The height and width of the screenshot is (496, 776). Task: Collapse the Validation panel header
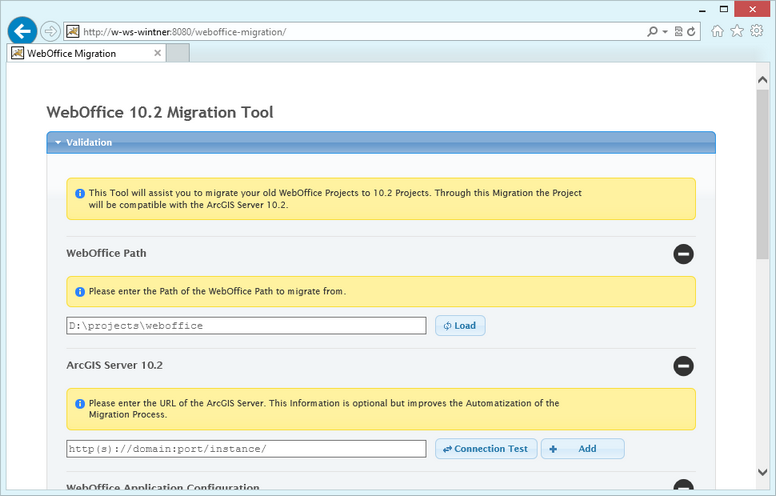pyautogui.click(x=381, y=143)
